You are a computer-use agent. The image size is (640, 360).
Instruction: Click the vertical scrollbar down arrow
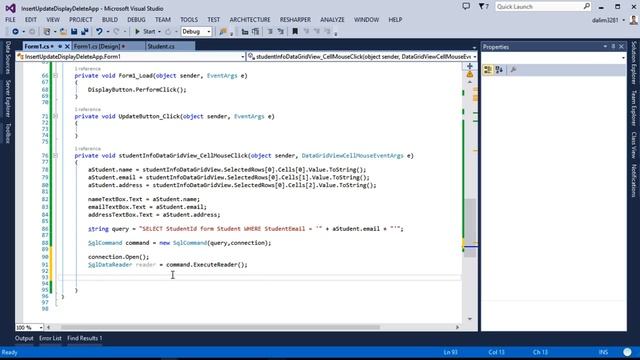pos(470,319)
